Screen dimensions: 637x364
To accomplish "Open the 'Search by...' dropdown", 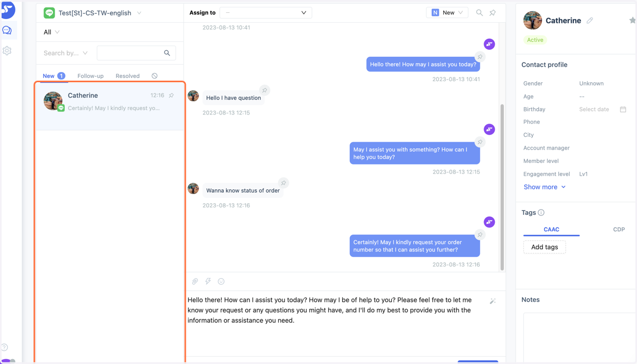I will (x=66, y=53).
